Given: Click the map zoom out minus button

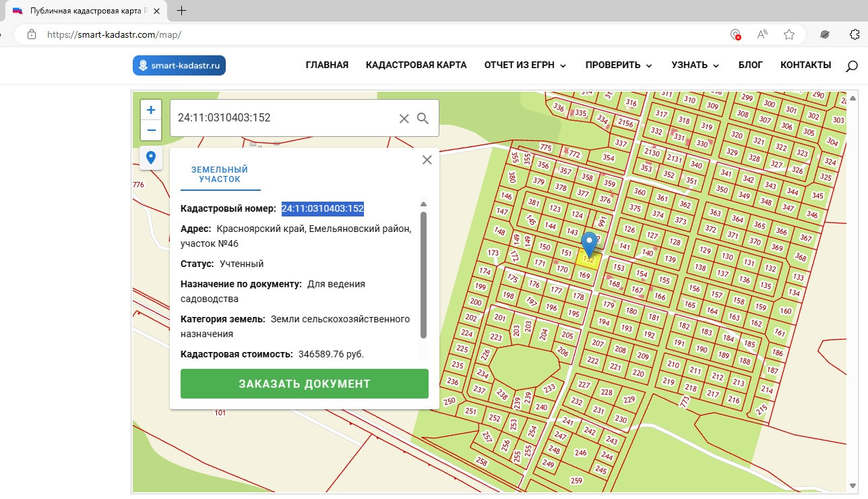Looking at the screenshot, I should point(151,130).
